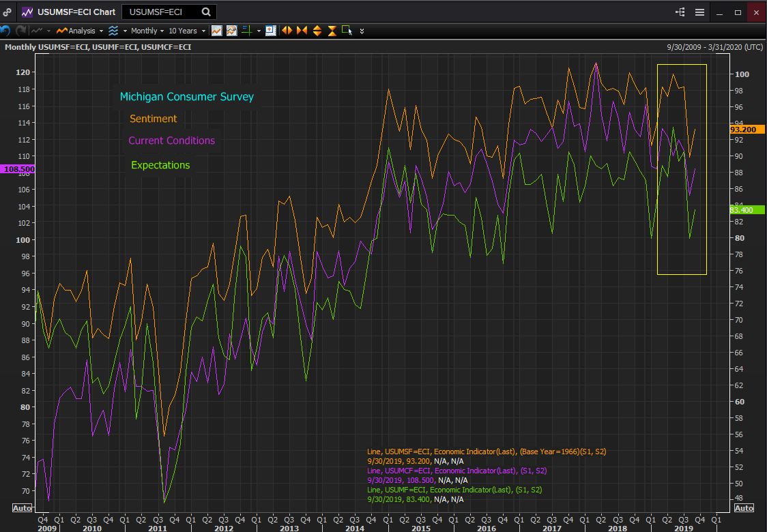Click the Current Conditions label

coord(171,141)
